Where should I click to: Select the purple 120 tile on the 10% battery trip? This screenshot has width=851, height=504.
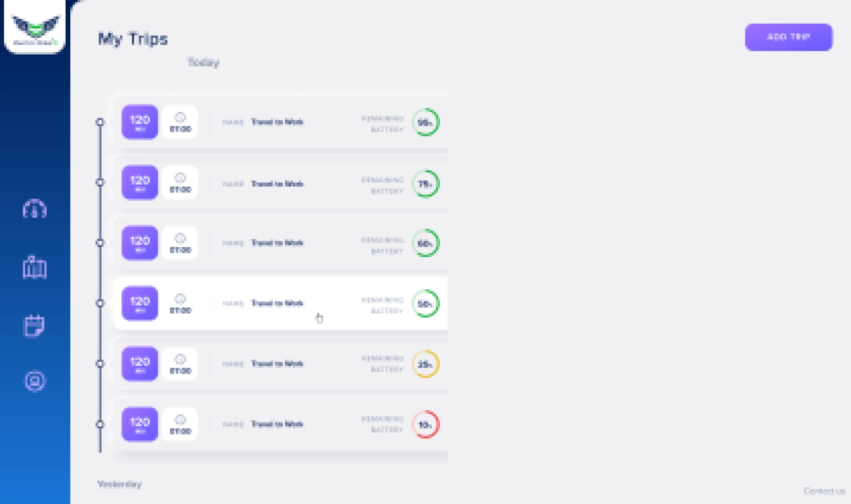[x=140, y=424]
